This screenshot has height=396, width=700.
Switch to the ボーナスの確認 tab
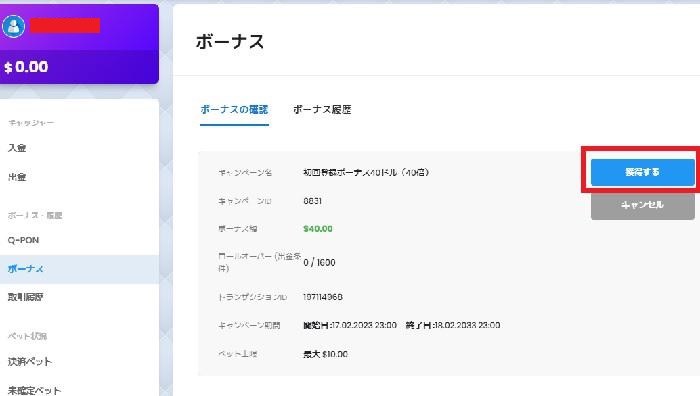pyautogui.click(x=234, y=110)
